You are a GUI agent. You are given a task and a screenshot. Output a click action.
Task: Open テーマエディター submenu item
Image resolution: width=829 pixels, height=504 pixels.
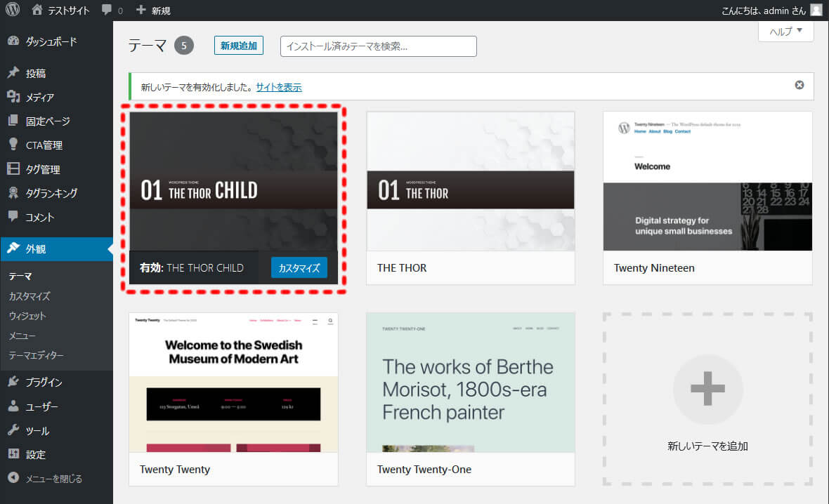tap(36, 355)
